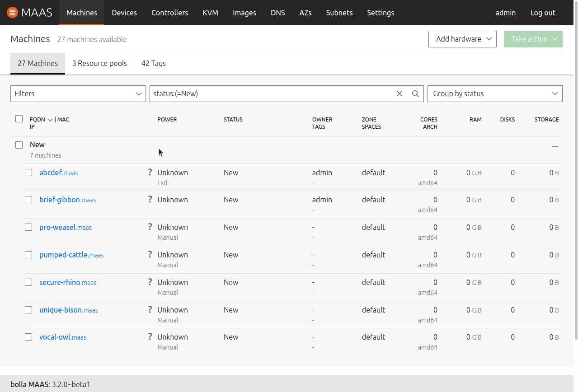Open the Filters dropdown
Image resolution: width=578 pixels, height=392 pixels.
tap(78, 93)
